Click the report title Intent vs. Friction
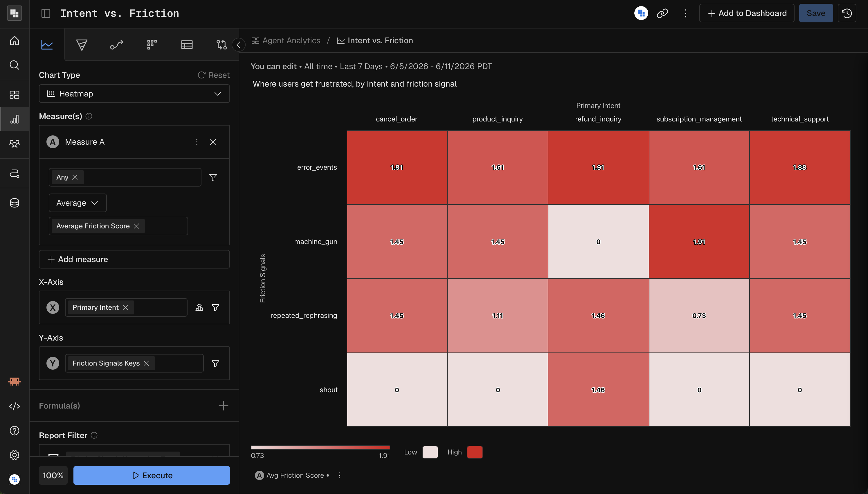 pyautogui.click(x=120, y=13)
